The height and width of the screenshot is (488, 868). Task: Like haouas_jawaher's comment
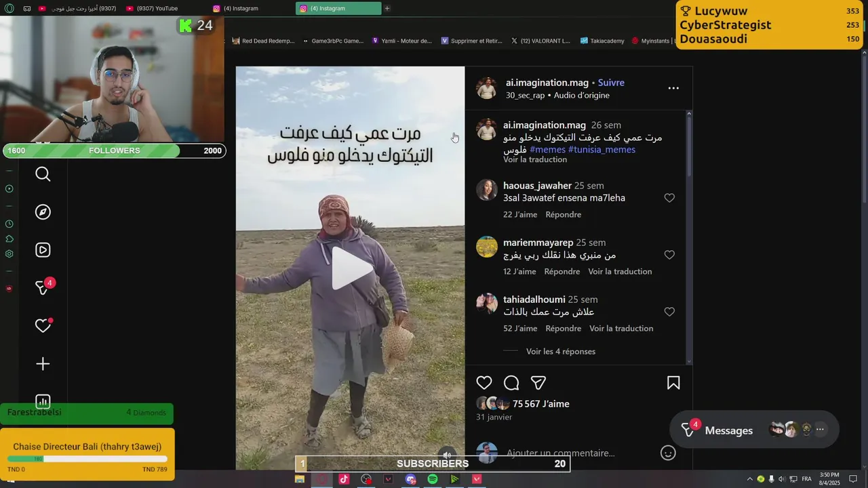(x=669, y=198)
